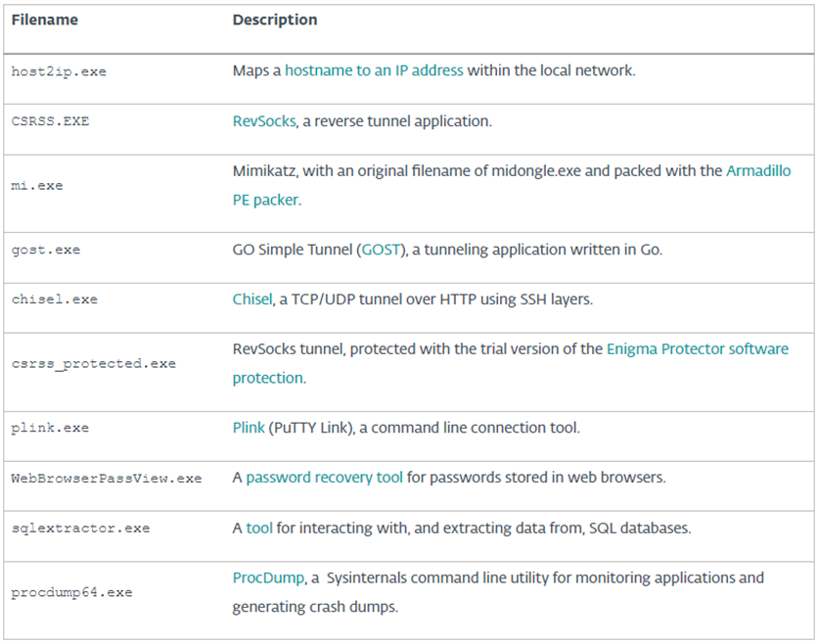
Task: Select csrss_protected.exe filename text
Action: coord(94,364)
